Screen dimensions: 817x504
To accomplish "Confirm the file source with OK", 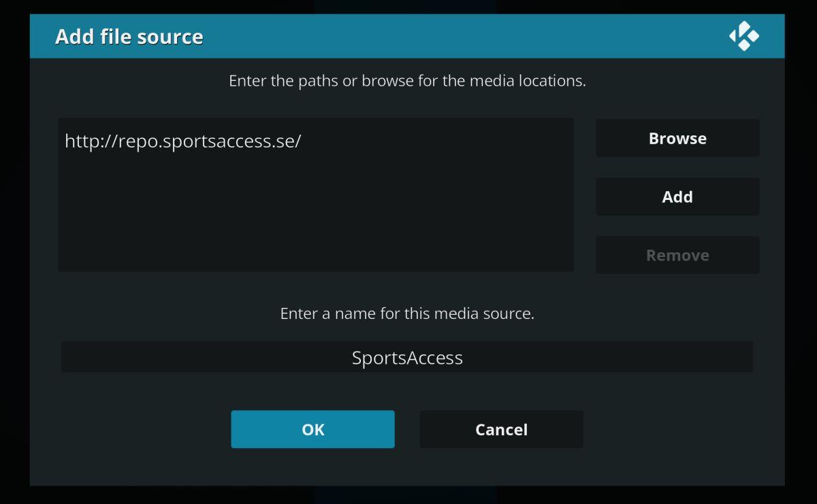I will pyautogui.click(x=313, y=429).
